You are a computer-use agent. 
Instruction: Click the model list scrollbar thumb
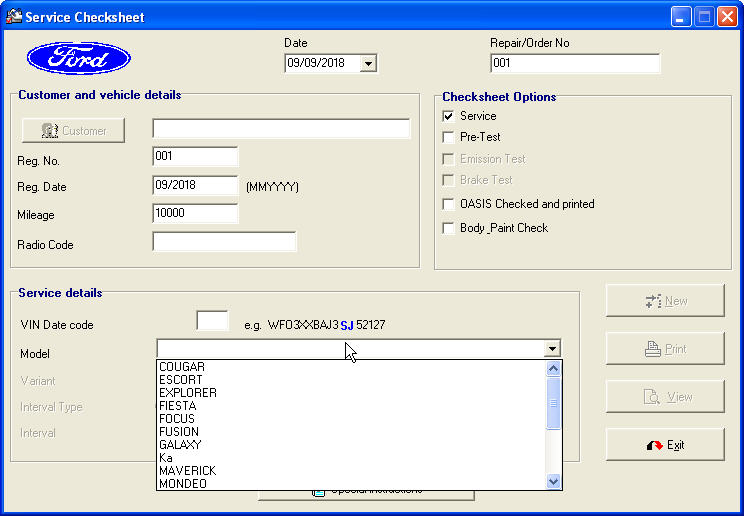click(553, 403)
